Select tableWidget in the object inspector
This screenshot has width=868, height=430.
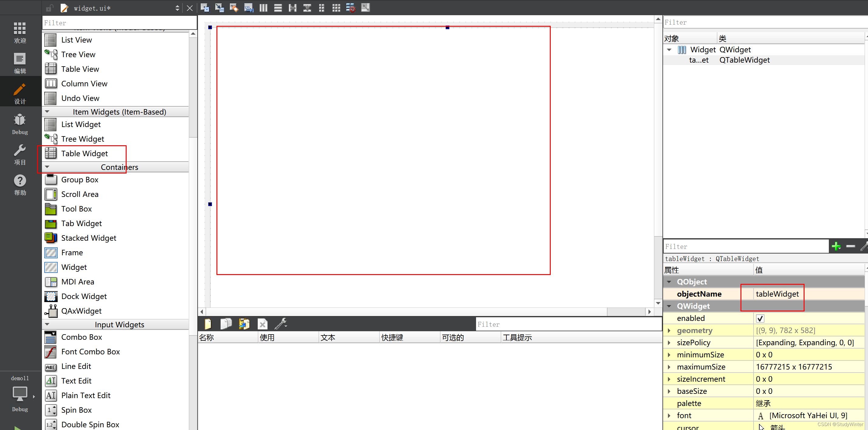[x=699, y=60]
